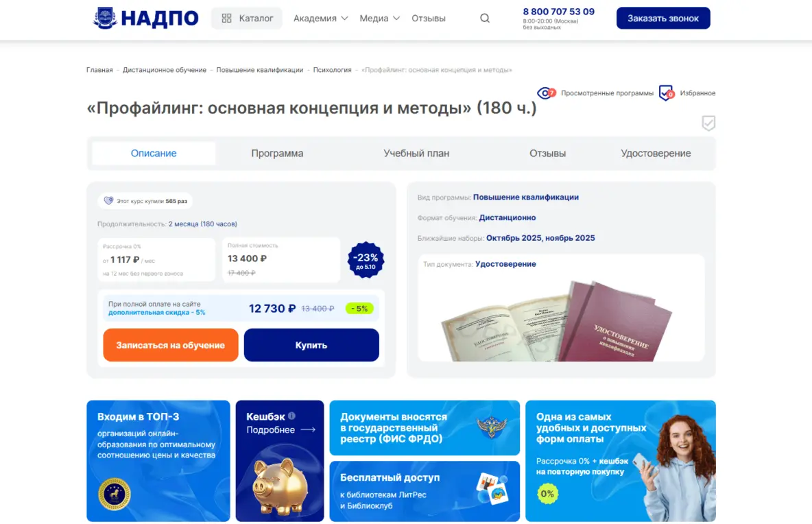Select the Удостоверение tab
Viewport: 812px width, 524px height.
(656, 153)
